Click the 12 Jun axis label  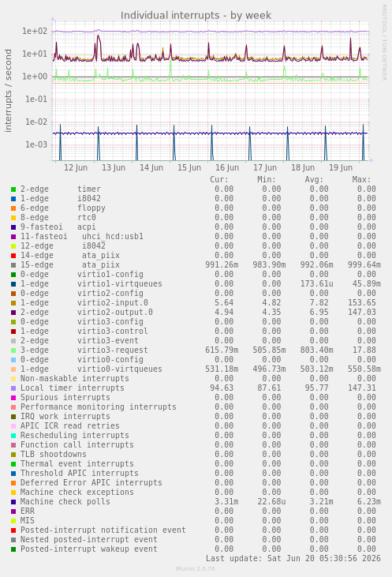click(76, 168)
